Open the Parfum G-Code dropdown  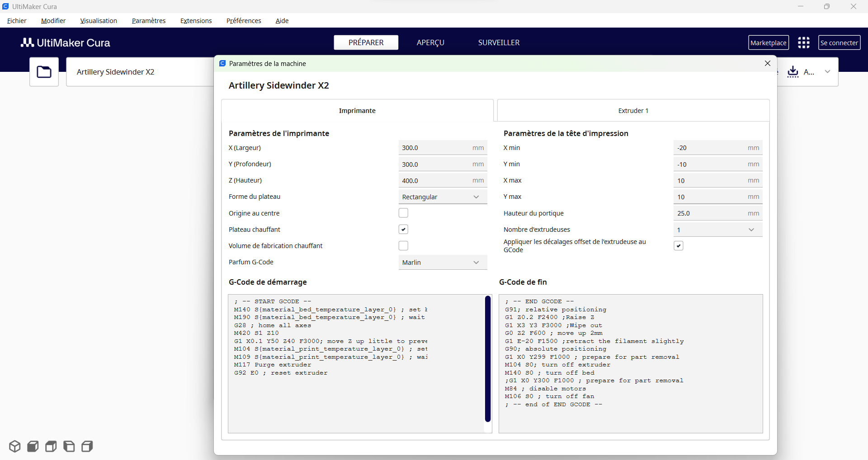pos(443,263)
